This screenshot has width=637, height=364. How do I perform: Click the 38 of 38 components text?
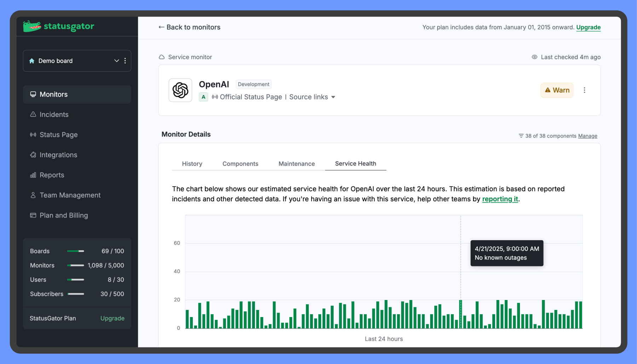click(x=551, y=136)
